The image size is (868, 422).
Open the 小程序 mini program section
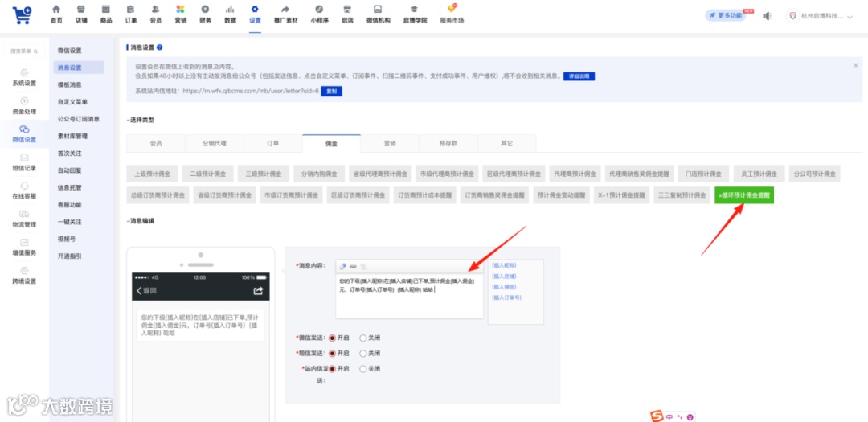(319, 14)
